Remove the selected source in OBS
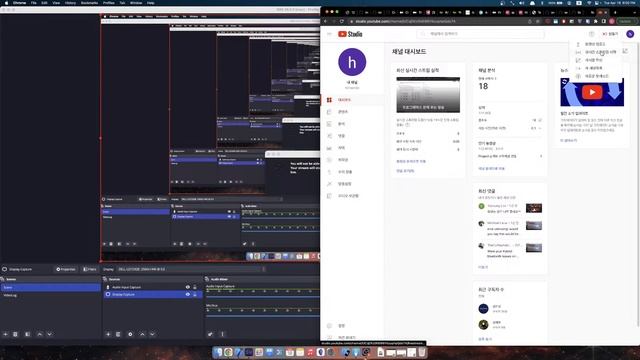The height and width of the screenshot is (360, 640). 118,334
